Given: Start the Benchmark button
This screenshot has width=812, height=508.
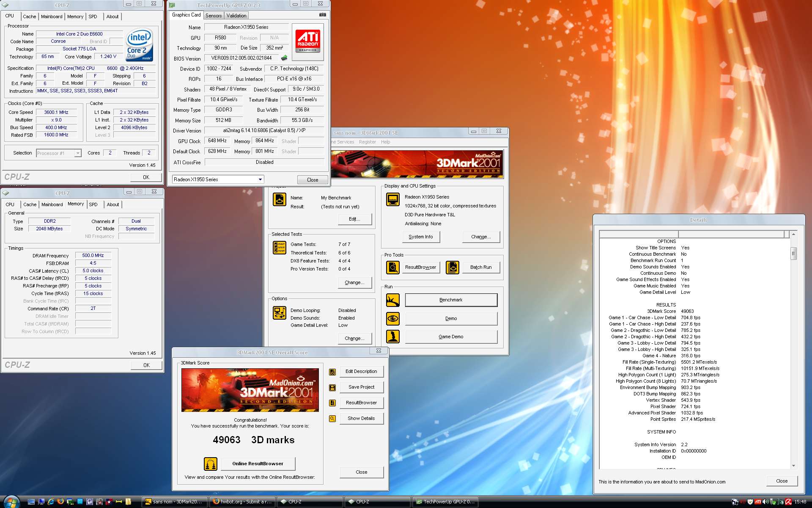Looking at the screenshot, I should point(451,300).
